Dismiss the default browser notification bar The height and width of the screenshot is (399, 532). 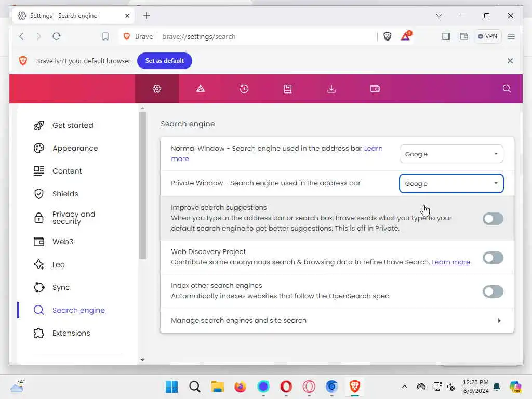[x=510, y=61]
